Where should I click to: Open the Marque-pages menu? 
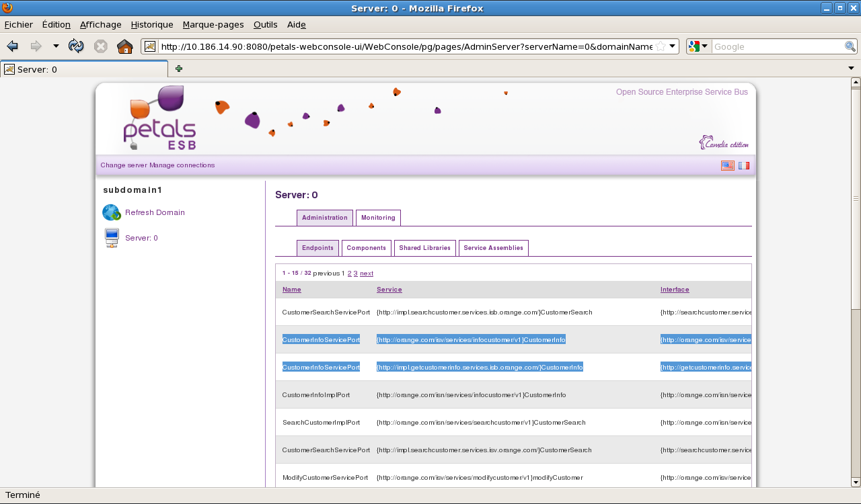(x=213, y=25)
